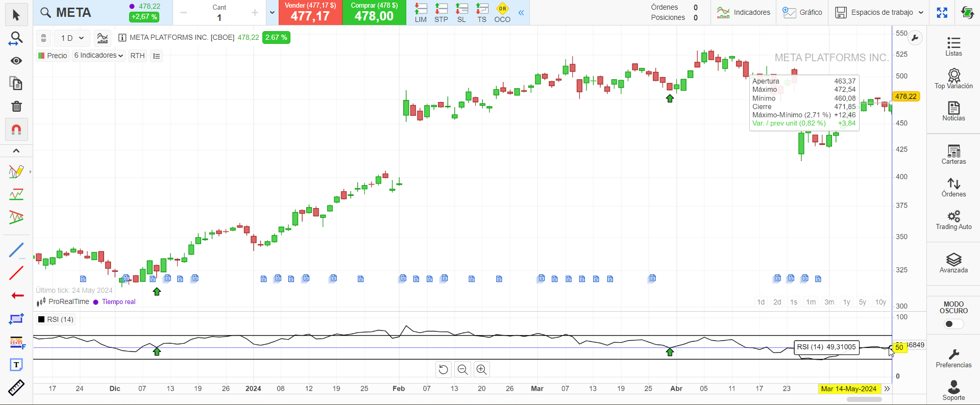Click the horizontal chart scrollbar

click(x=864, y=399)
